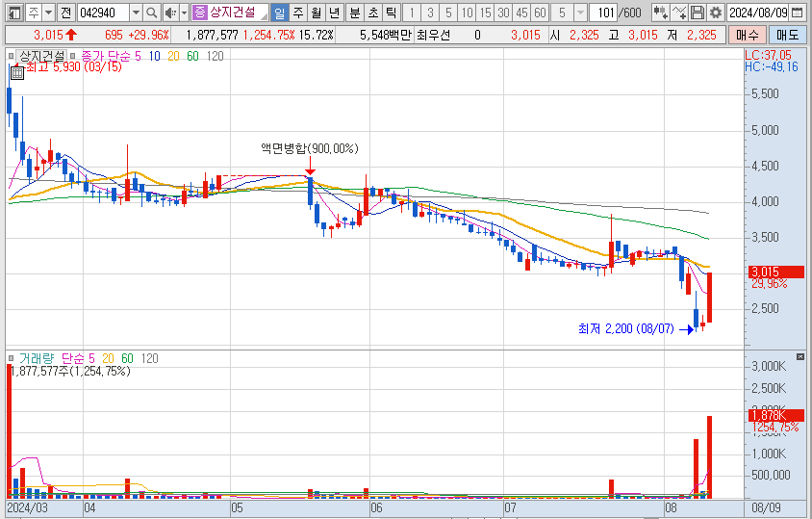This screenshot has height=519, width=812.
Task: Toggle the left side panel icon
Action: [15, 13]
